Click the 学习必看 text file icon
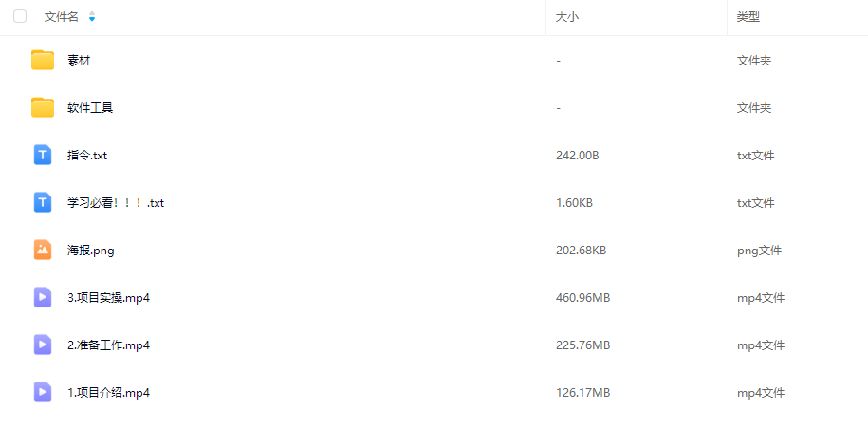868x447 pixels. 43,203
